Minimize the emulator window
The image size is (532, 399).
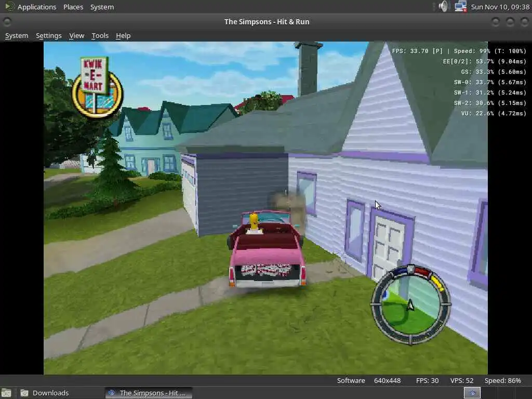tap(495, 22)
